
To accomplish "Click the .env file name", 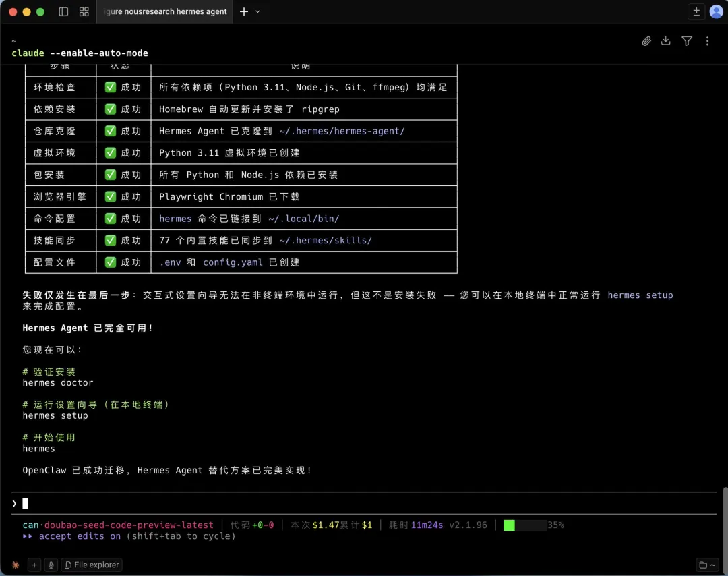I will (x=170, y=262).
